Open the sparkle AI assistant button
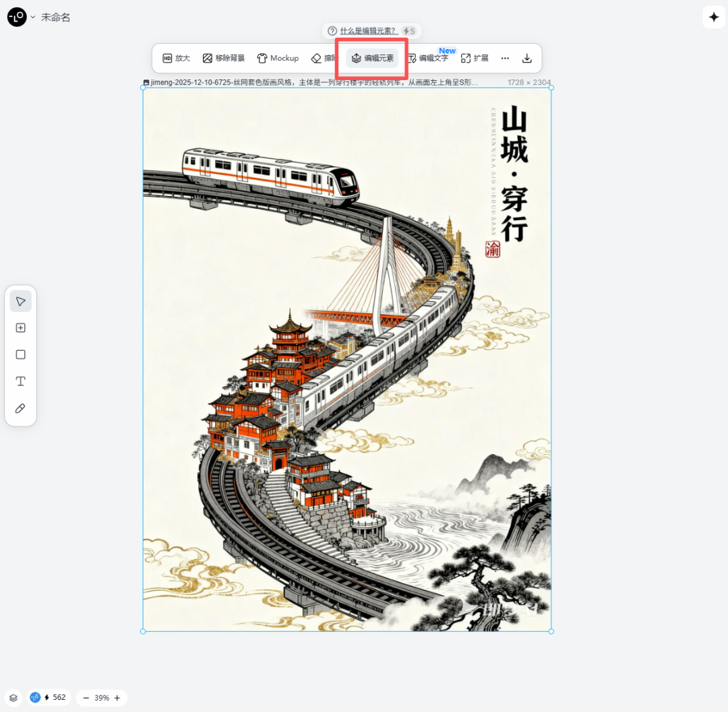 [x=714, y=17]
